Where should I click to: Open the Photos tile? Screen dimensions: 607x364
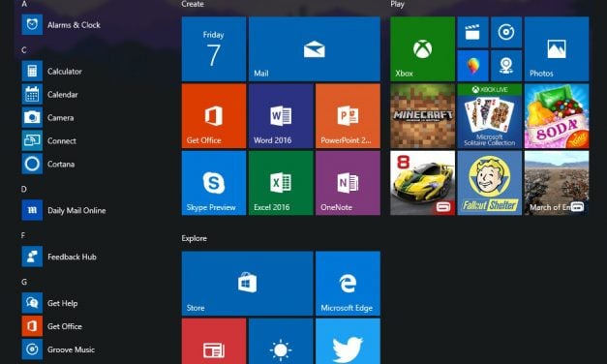[x=557, y=48]
